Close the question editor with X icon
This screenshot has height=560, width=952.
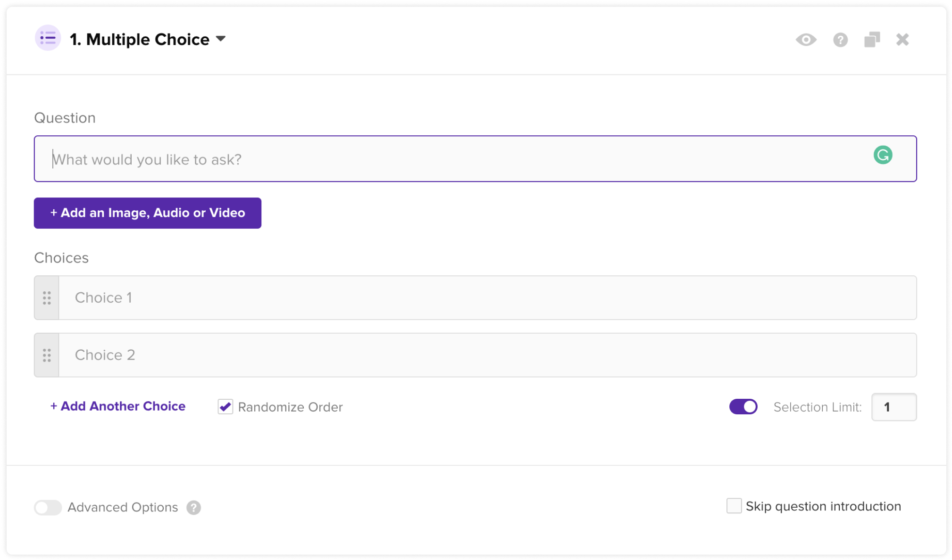click(902, 40)
